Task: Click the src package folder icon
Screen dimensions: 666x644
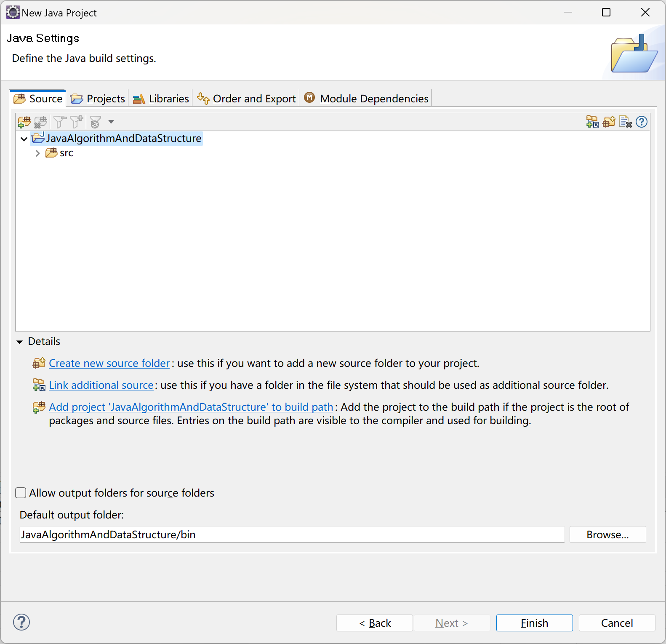Action: tap(51, 153)
